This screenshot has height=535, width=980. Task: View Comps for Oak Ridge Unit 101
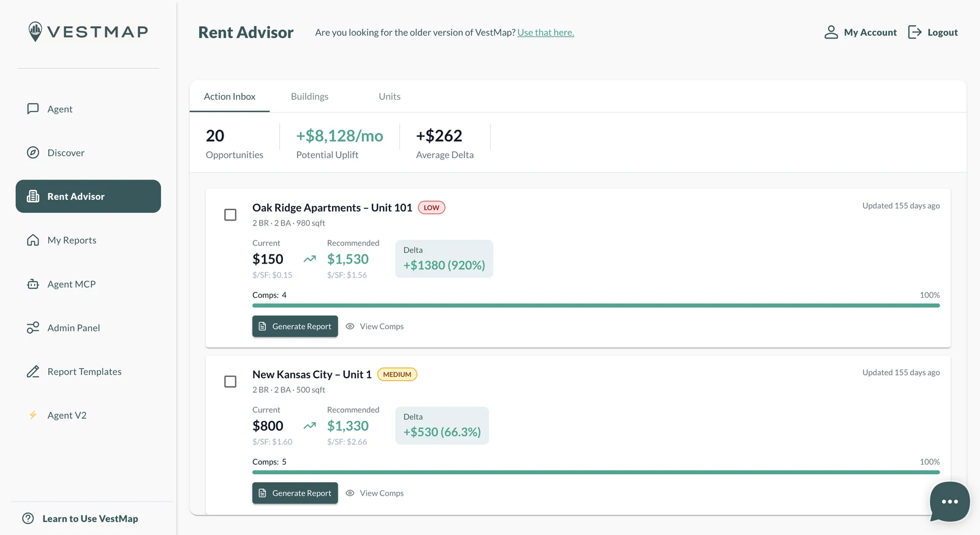pyautogui.click(x=375, y=326)
